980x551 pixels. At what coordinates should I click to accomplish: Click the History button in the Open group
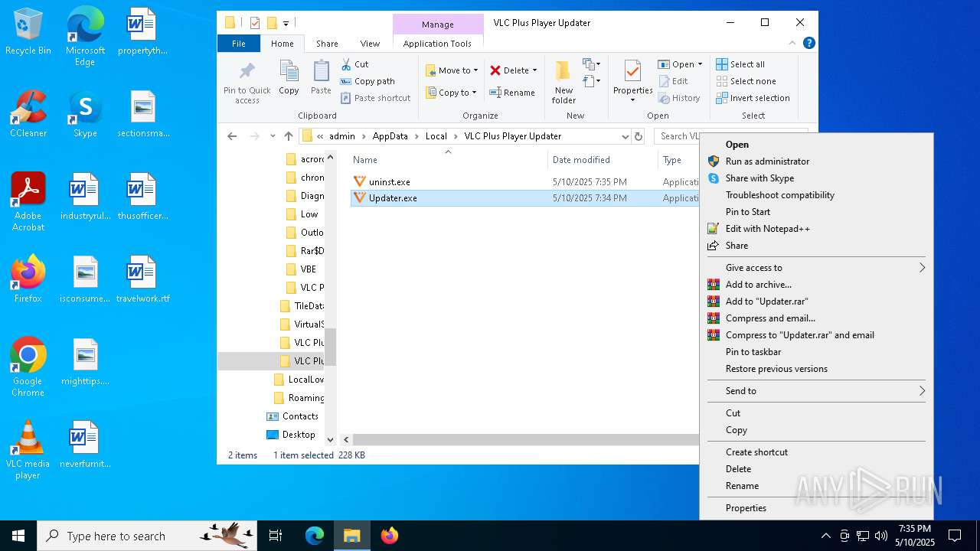(678, 98)
